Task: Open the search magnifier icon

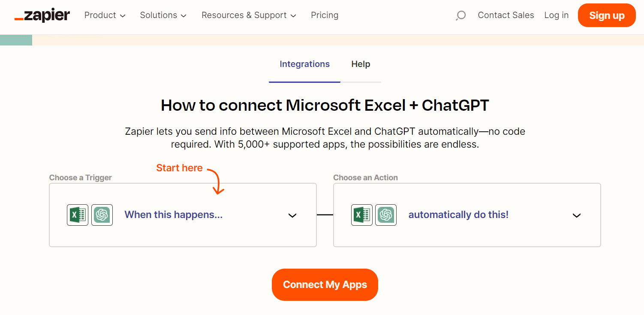Action: [460, 15]
